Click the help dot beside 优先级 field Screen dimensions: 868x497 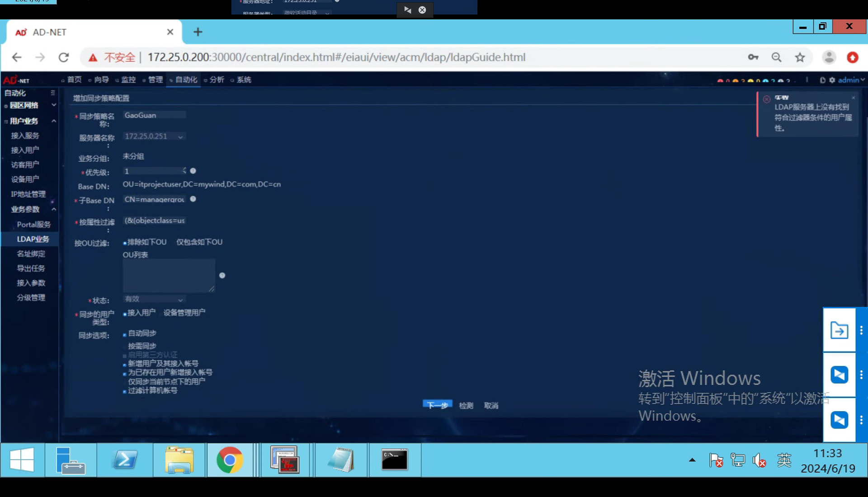pyautogui.click(x=193, y=171)
